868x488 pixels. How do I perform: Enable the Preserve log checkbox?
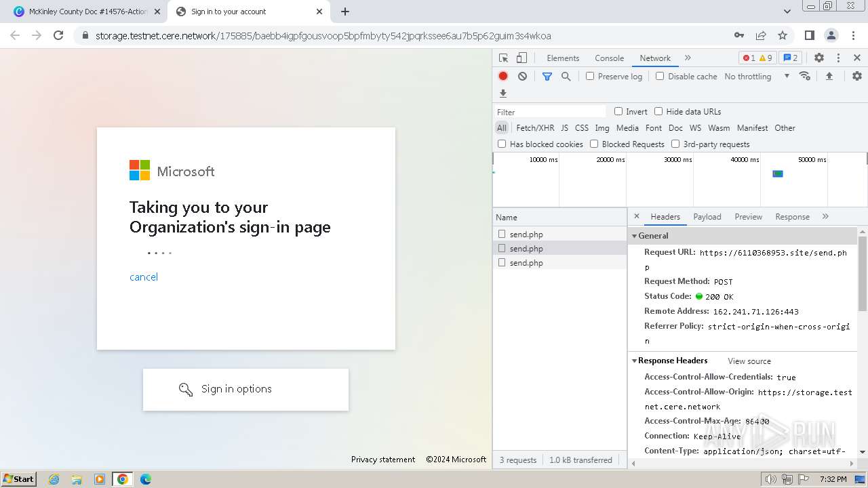tap(590, 76)
